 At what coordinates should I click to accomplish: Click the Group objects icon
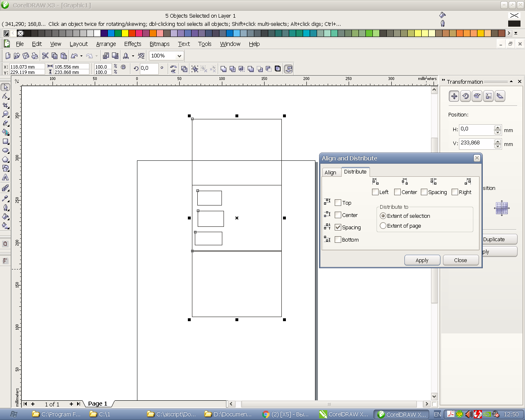tap(195, 69)
